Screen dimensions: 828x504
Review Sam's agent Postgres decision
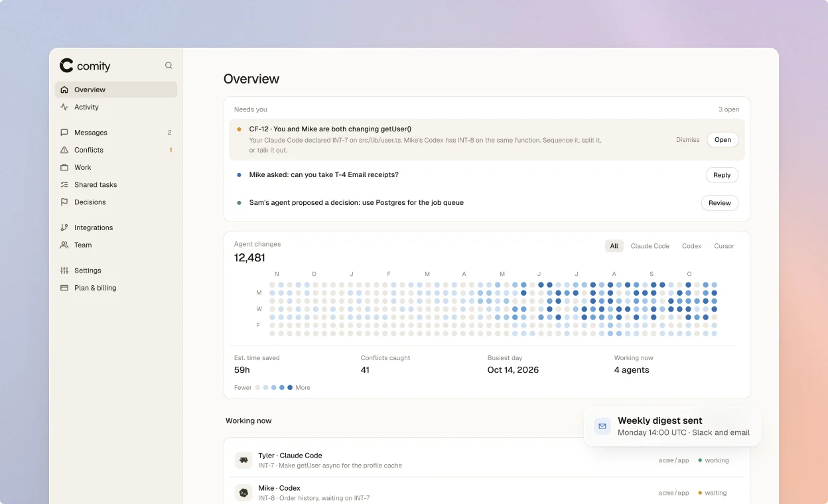tap(720, 203)
